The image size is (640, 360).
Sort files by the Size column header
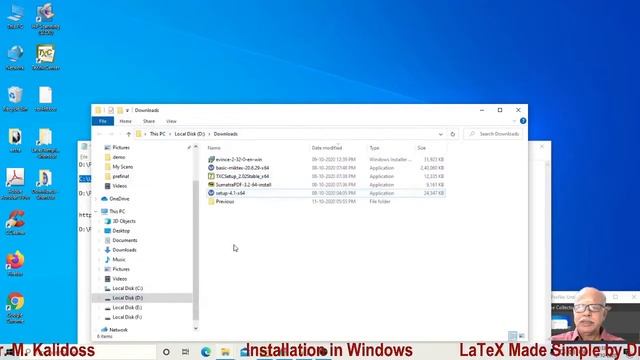point(422,148)
